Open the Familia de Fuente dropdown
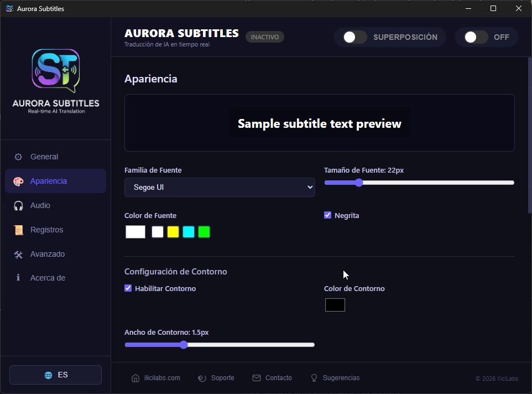Screen dimensions: 532x394 point(220,188)
